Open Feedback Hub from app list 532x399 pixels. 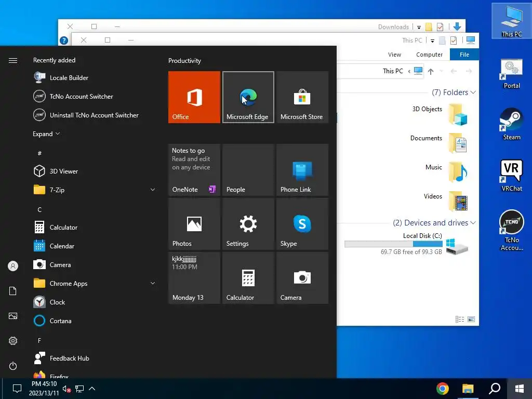tap(95, 358)
